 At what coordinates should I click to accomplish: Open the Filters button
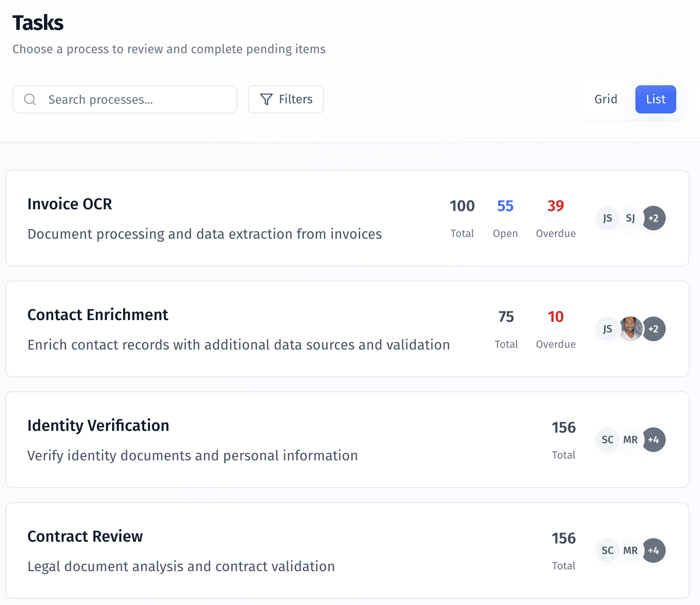click(286, 99)
